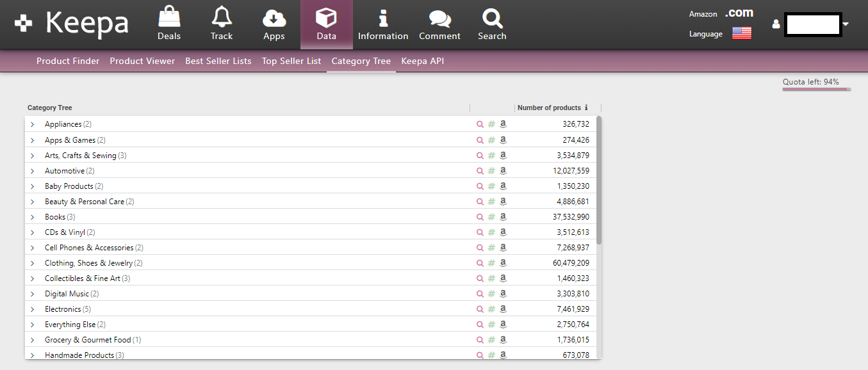Open the Deals section
The height and width of the screenshot is (370, 868).
coord(169,24)
